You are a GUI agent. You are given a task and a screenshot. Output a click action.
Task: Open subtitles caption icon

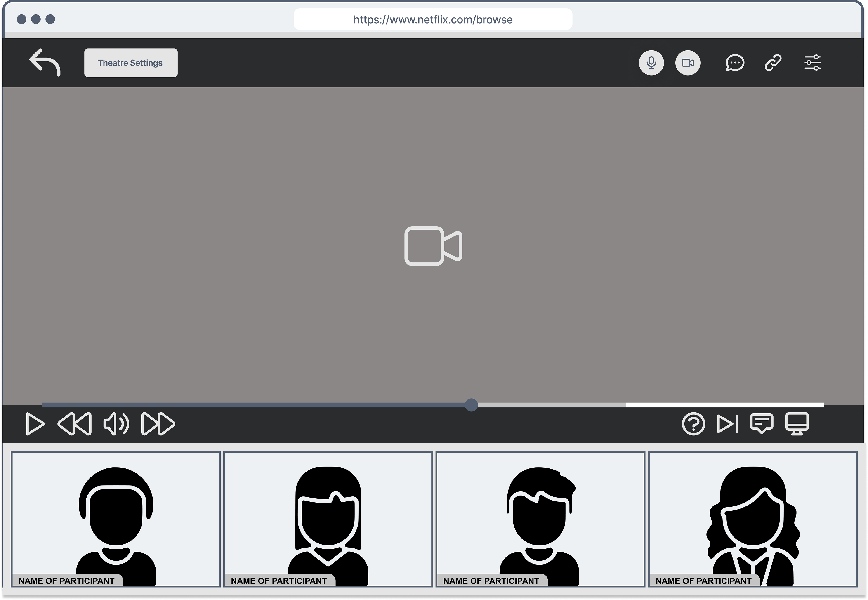[762, 424]
